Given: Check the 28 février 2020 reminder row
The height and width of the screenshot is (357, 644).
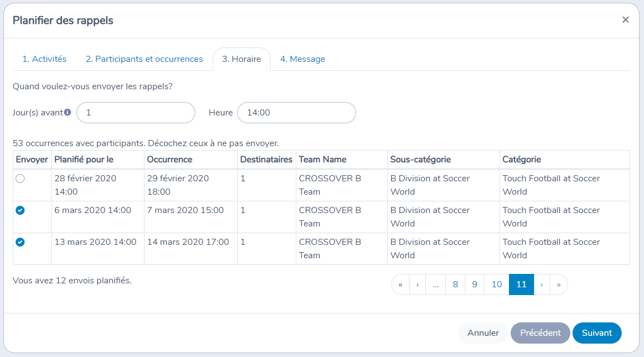Looking at the screenshot, I should pos(20,178).
